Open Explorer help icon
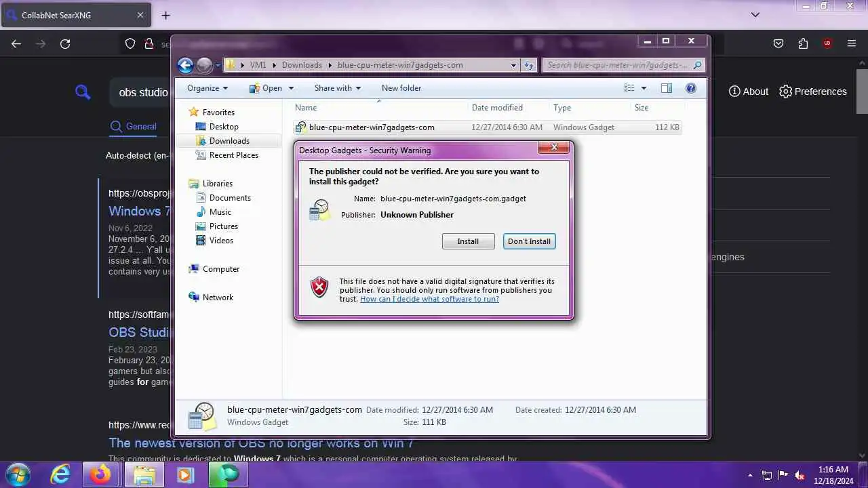This screenshot has height=488, width=868. pyautogui.click(x=691, y=88)
